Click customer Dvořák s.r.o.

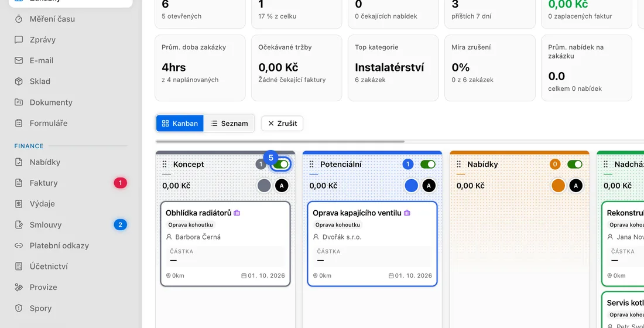pyautogui.click(x=342, y=237)
